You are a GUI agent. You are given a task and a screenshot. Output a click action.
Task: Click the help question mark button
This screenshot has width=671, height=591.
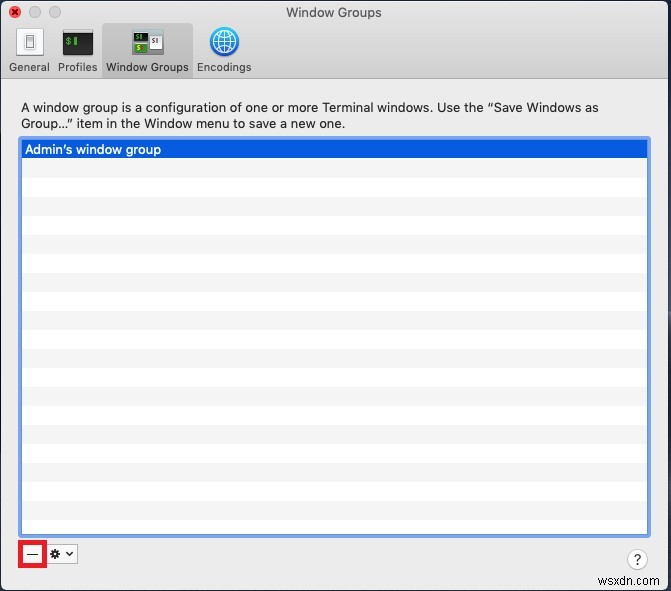(637, 559)
